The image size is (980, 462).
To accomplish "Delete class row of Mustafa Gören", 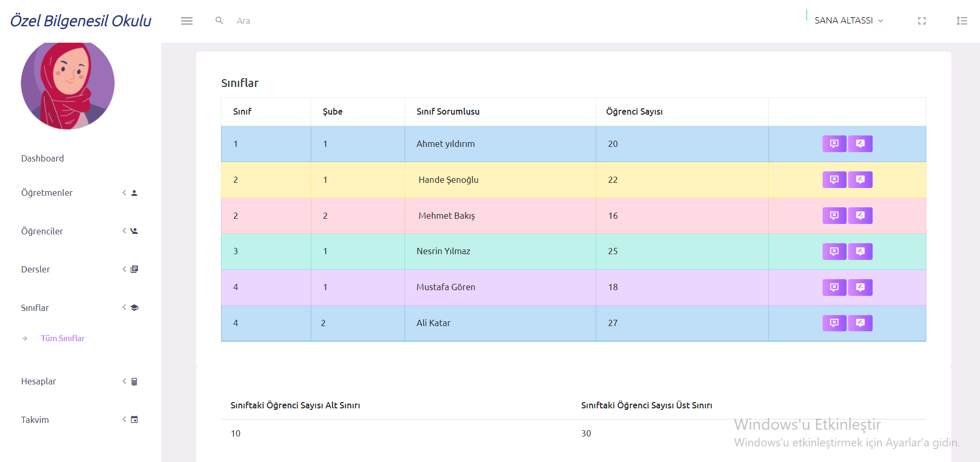I will [834, 288].
